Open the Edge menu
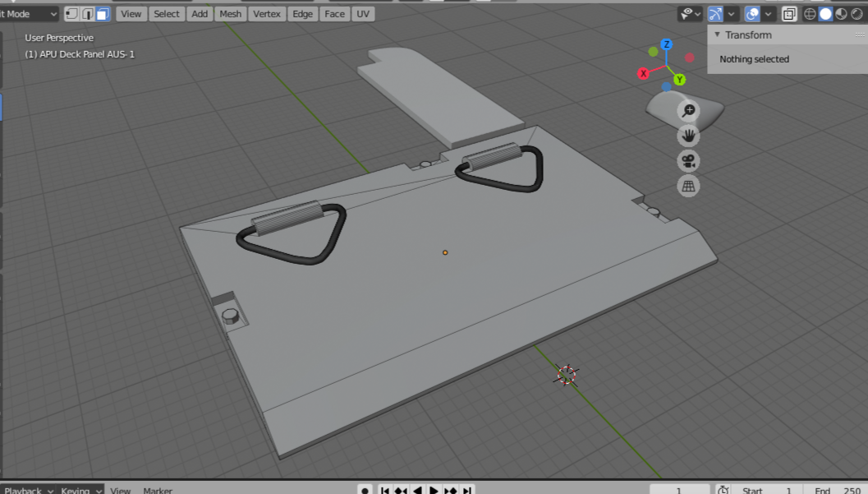Screen dimensions: 868x494 [x=303, y=14]
